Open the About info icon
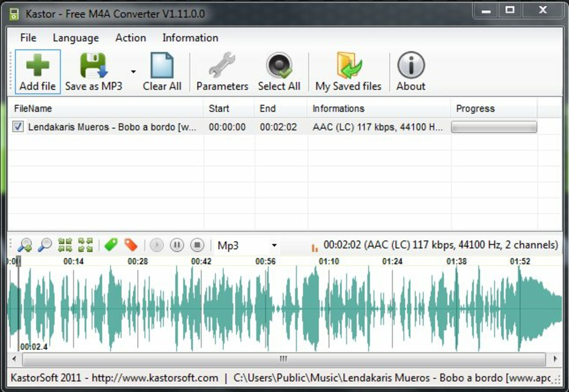This screenshot has width=569, height=392. click(411, 65)
